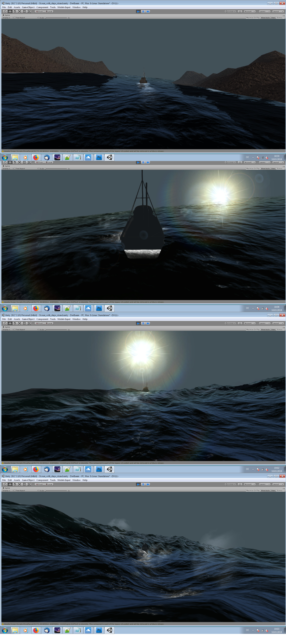This screenshot has height=644, width=286.
Task: Click the ShowFps.js obsolete warning message
Action: 82,151
